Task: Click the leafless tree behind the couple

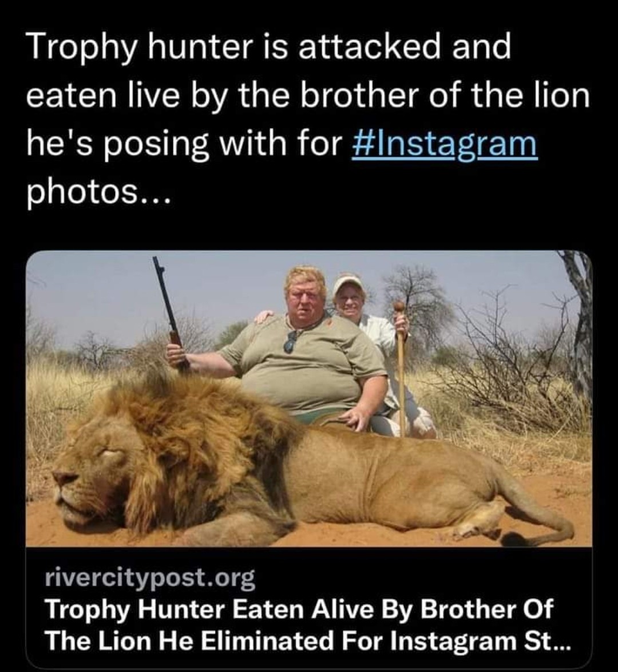Action: click(418, 298)
